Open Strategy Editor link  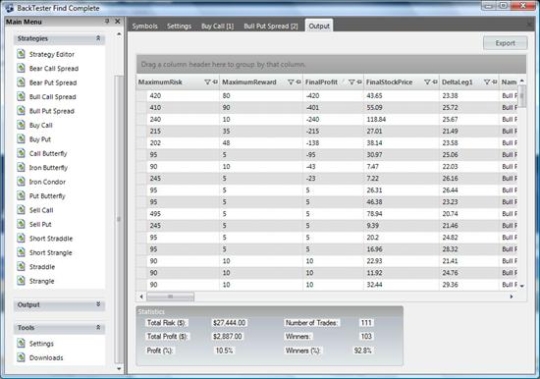[52, 54]
